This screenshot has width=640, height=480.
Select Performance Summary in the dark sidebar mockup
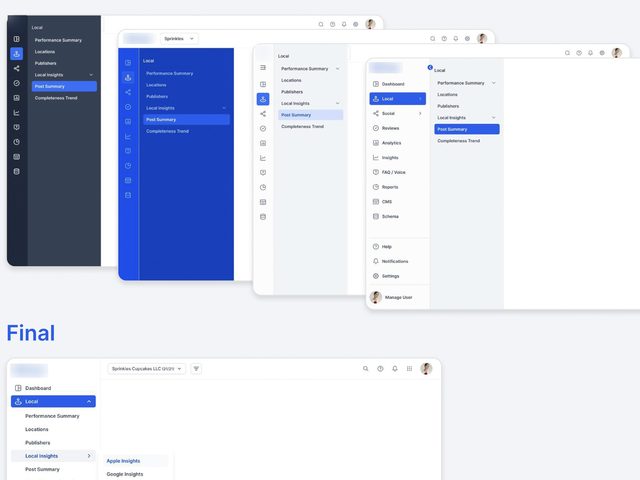[58, 40]
